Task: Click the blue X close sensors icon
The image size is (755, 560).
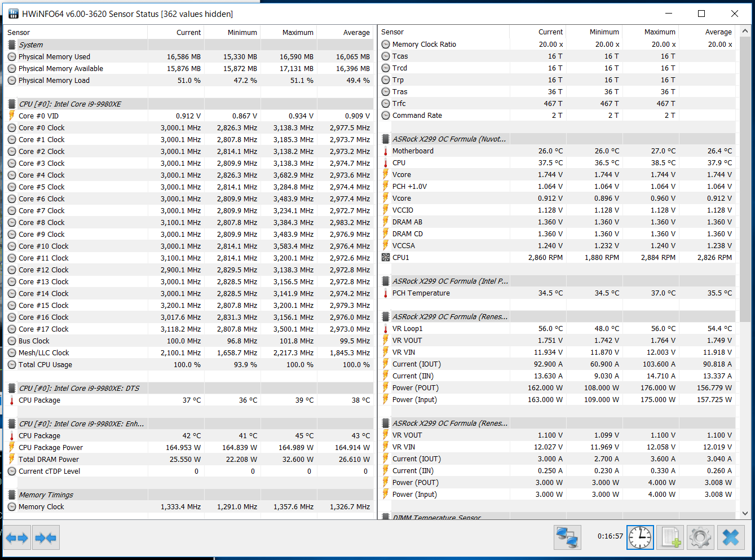Action: coord(731,537)
